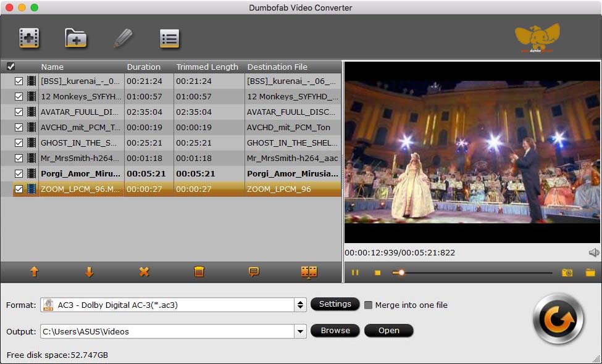Open Settings for the output format
This screenshot has width=602, height=364.
point(335,304)
